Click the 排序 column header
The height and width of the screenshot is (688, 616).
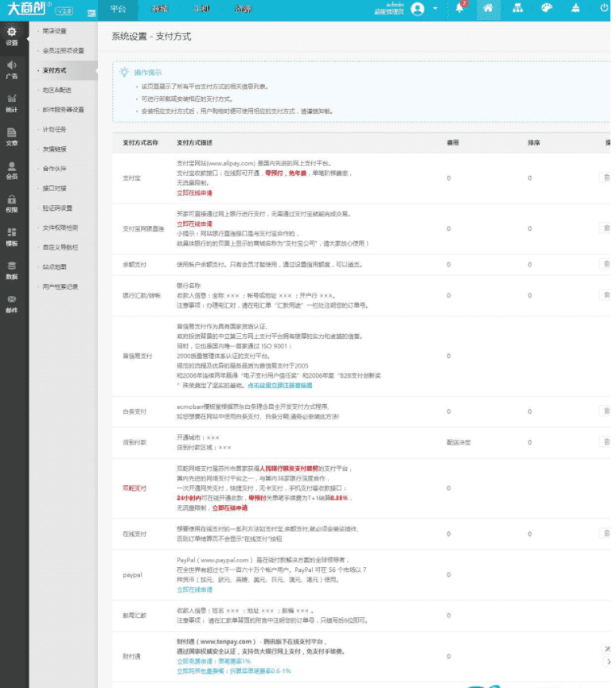(534, 142)
